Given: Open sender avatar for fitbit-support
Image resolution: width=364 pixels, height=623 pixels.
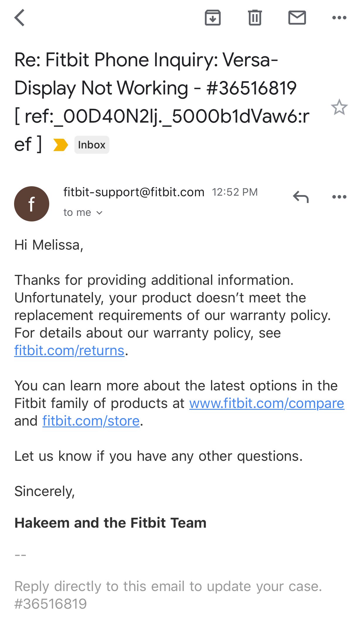Looking at the screenshot, I should point(32,204).
